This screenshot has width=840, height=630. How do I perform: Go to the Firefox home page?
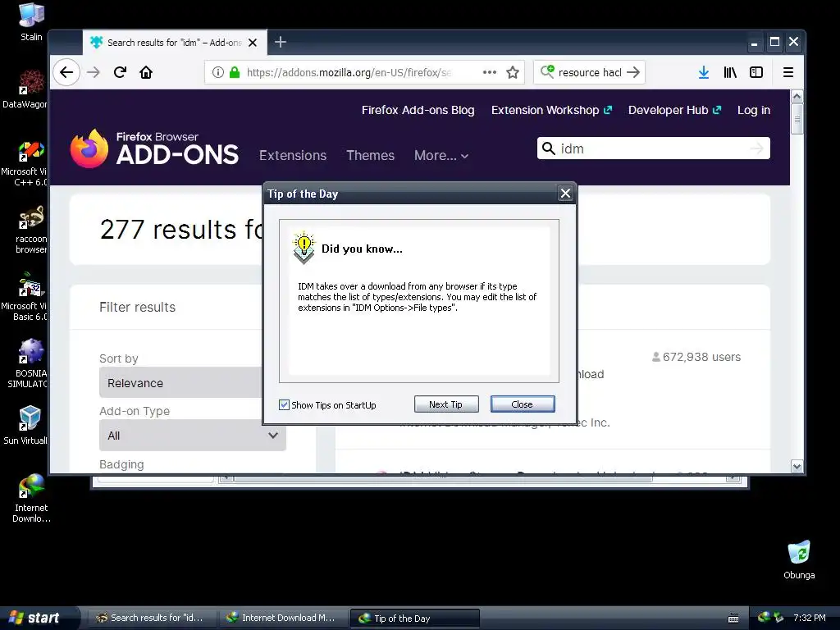[146, 72]
